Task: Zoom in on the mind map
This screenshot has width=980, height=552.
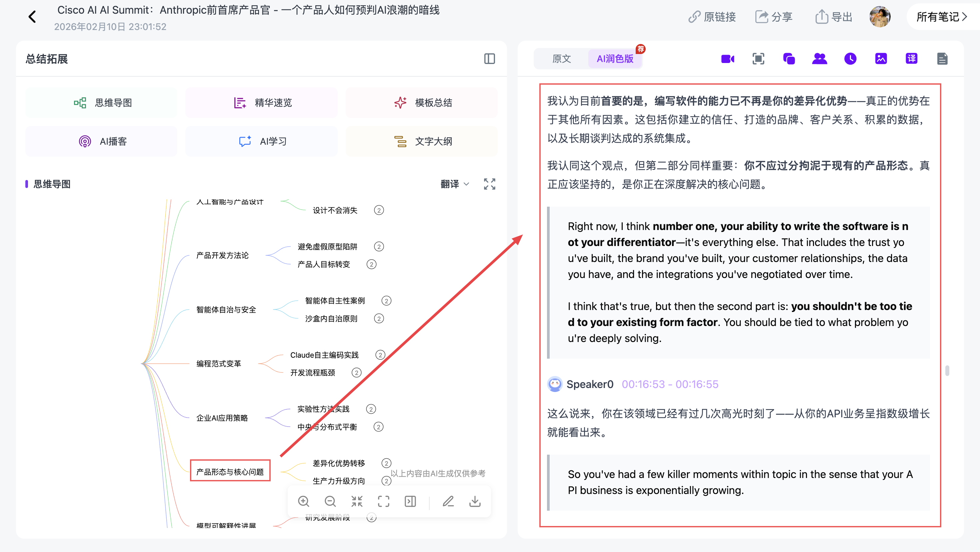Action: pyautogui.click(x=303, y=501)
